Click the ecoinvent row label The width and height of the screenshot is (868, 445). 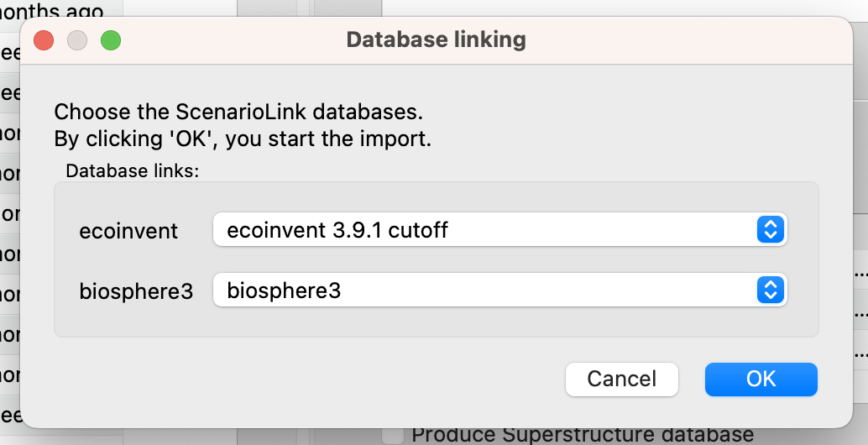pos(128,231)
